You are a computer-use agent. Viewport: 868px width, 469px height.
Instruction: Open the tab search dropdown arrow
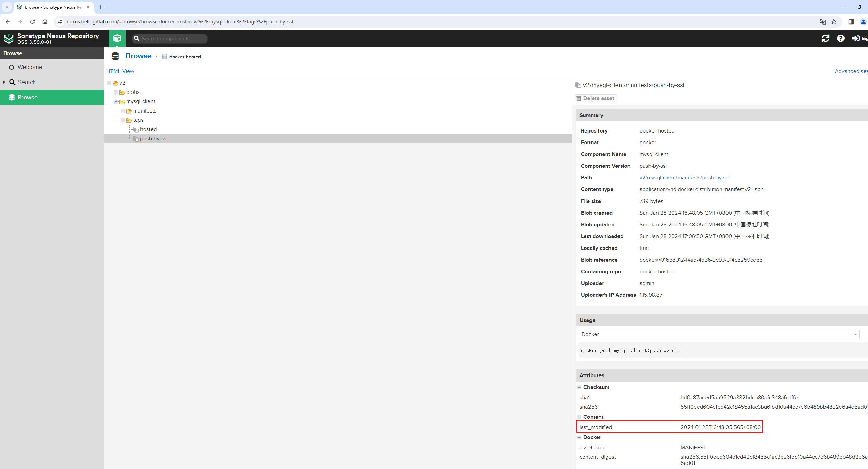[x=7, y=7]
